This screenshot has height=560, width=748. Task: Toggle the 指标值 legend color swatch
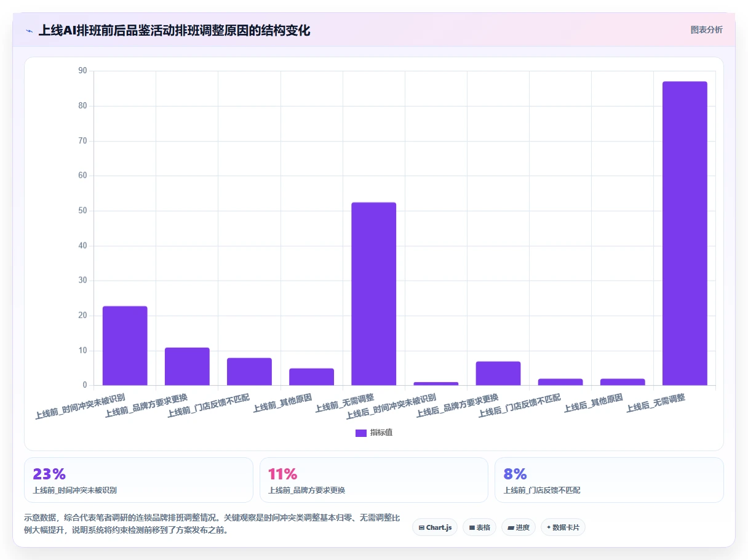361,433
